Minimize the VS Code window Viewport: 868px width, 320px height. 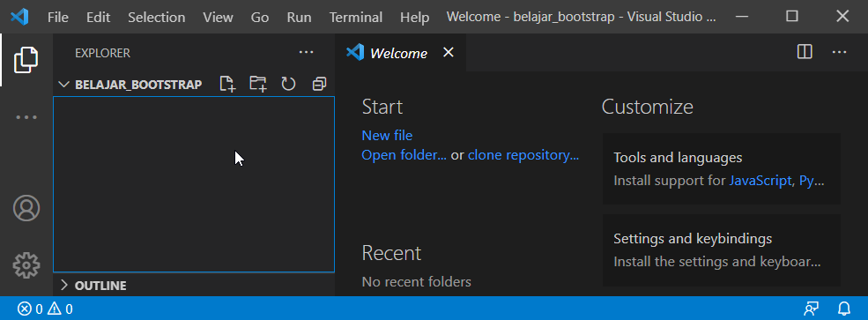point(742,17)
